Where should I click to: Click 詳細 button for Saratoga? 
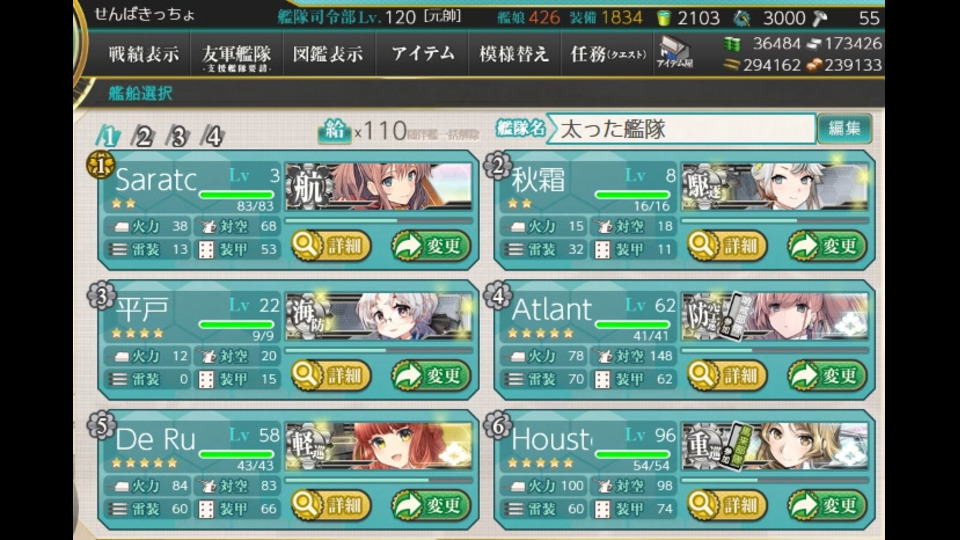(x=331, y=246)
